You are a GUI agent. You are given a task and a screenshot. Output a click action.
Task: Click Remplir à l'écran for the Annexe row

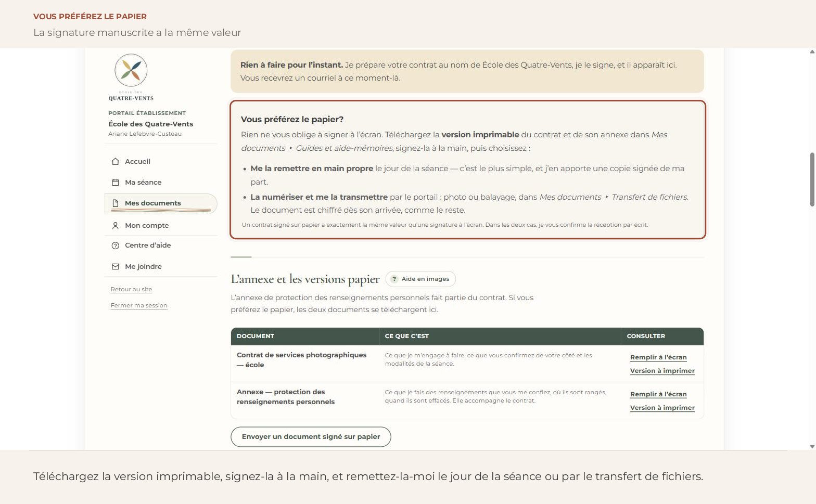658,394
